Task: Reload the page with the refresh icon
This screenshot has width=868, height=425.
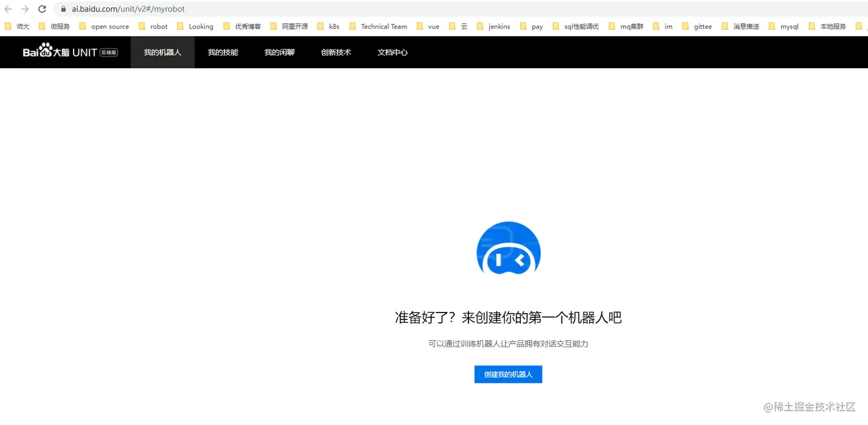Action: [x=42, y=9]
